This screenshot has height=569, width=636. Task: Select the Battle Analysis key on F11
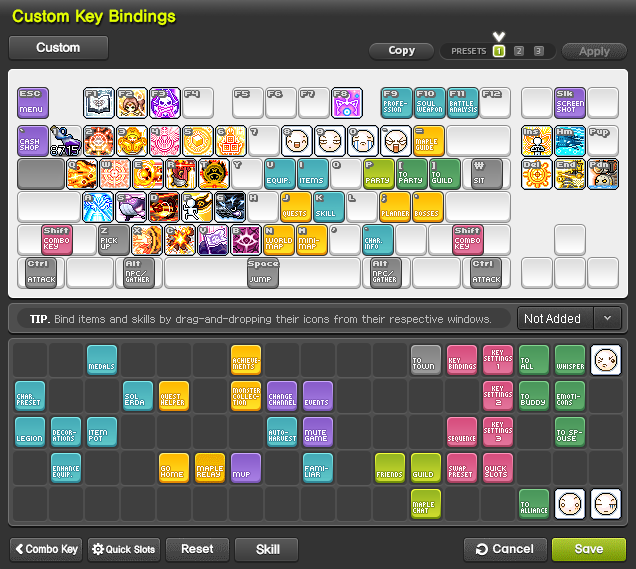pyautogui.click(x=463, y=103)
